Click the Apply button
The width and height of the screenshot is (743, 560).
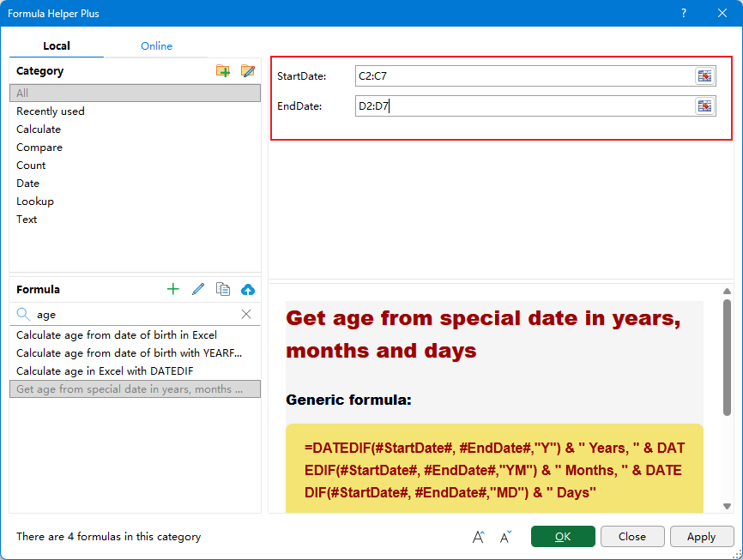pyautogui.click(x=701, y=536)
